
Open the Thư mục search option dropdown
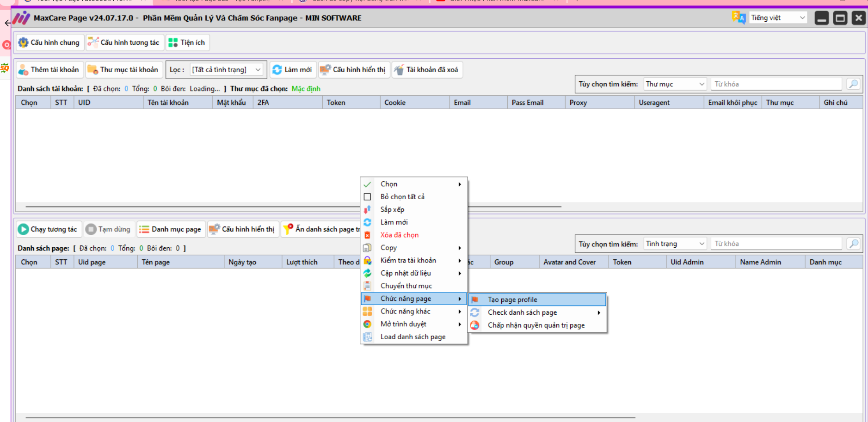(x=675, y=84)
